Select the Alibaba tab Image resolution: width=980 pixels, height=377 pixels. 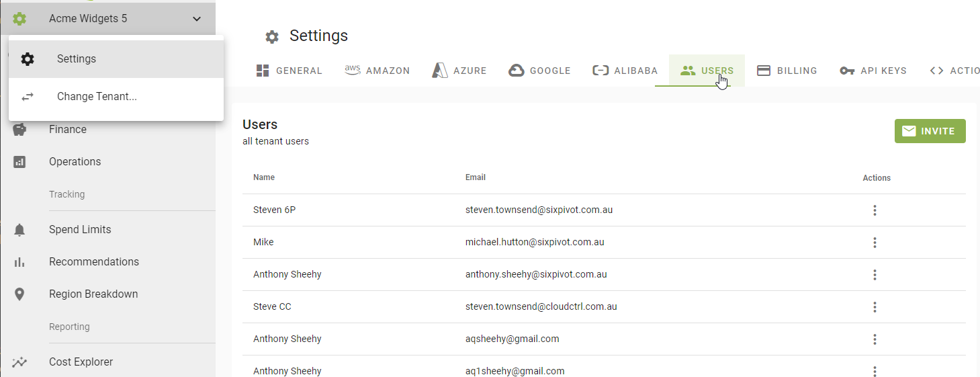pyautogui.click(x=625, y=71)
